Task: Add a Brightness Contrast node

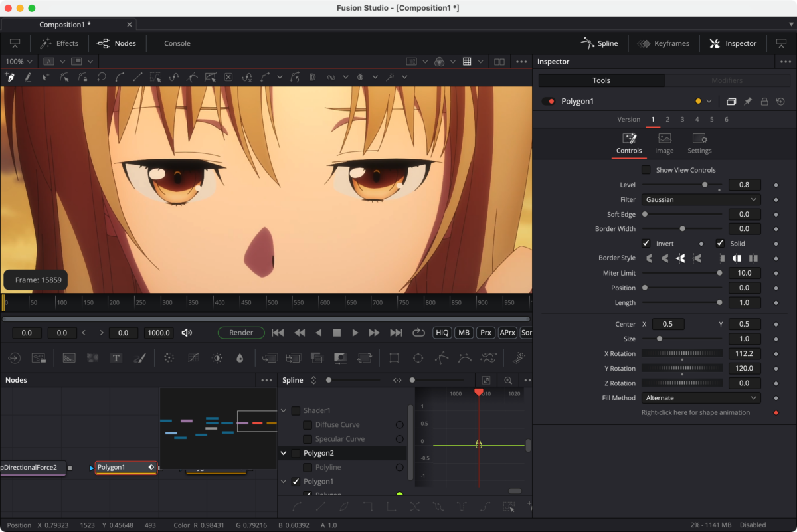Action: tap(217, 358)
